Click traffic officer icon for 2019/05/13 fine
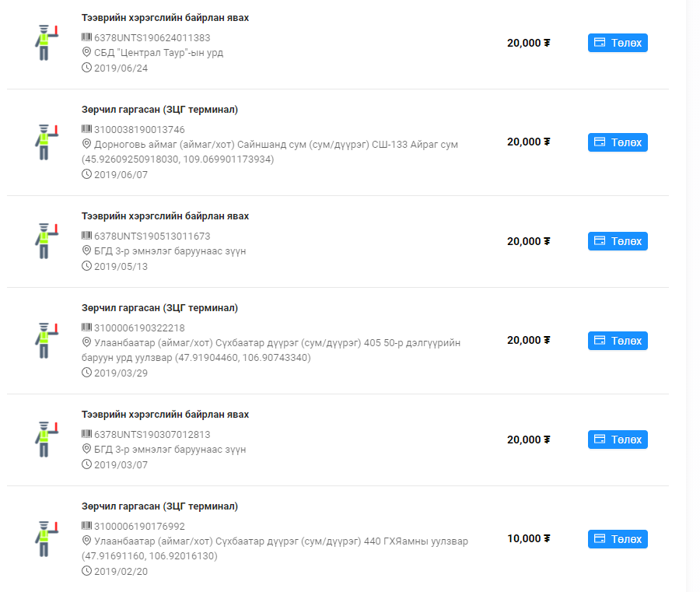 click(46, 241)
